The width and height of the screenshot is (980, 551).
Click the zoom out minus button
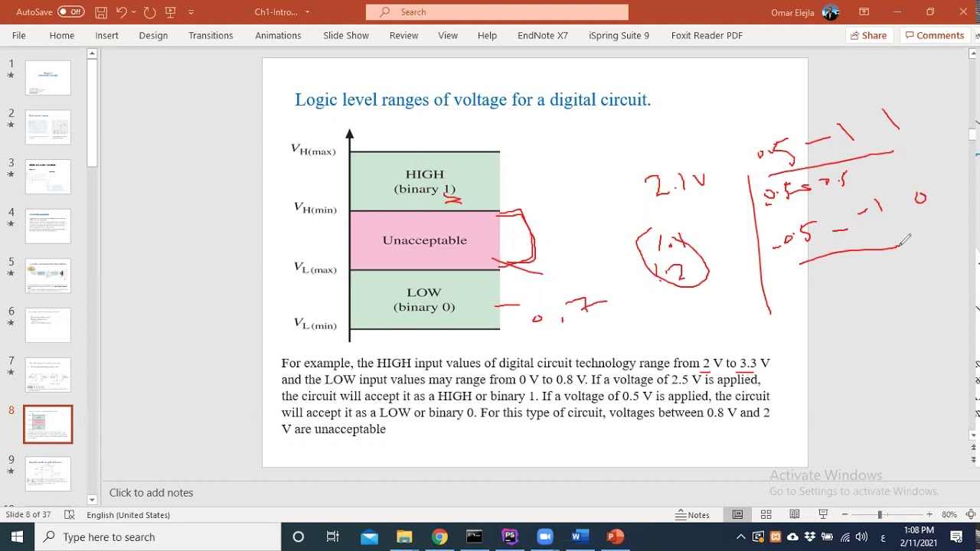click(844, 515)
